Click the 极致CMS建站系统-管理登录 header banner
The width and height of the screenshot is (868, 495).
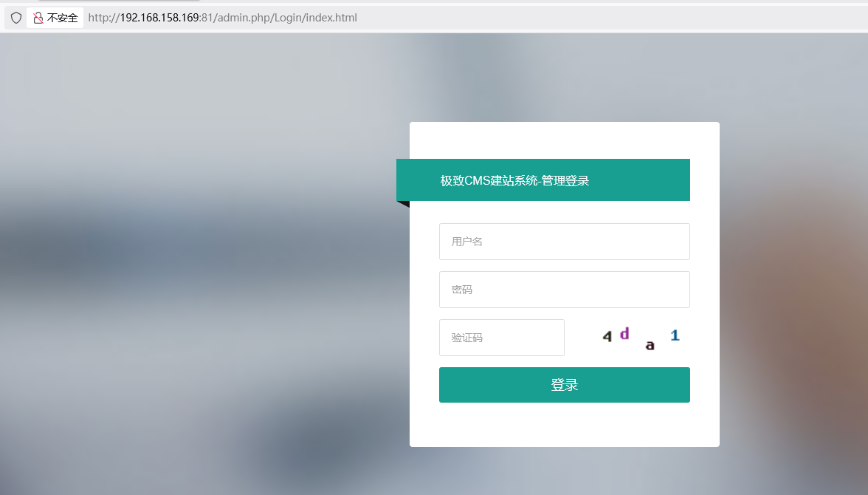[x=542, y=180]
